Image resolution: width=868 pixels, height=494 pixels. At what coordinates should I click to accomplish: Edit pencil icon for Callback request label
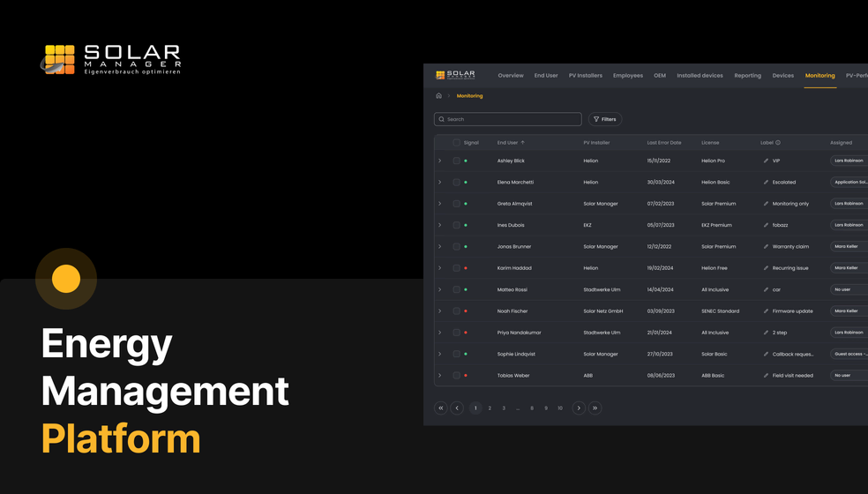(x=767, y=354)
